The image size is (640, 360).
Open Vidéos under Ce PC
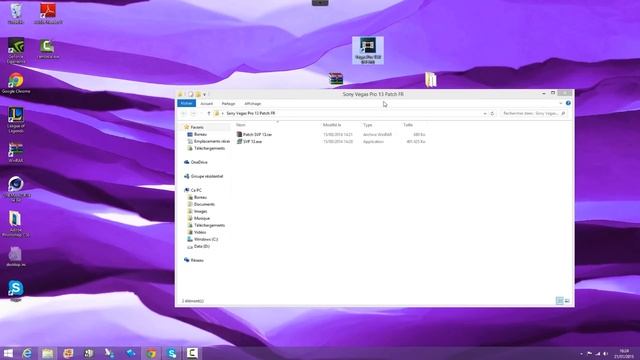pos(197,232)
